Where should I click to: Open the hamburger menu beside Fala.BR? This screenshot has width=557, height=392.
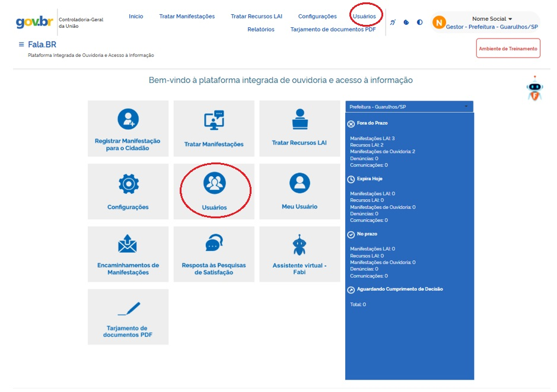pyautogui.click(x=21, y=44)
